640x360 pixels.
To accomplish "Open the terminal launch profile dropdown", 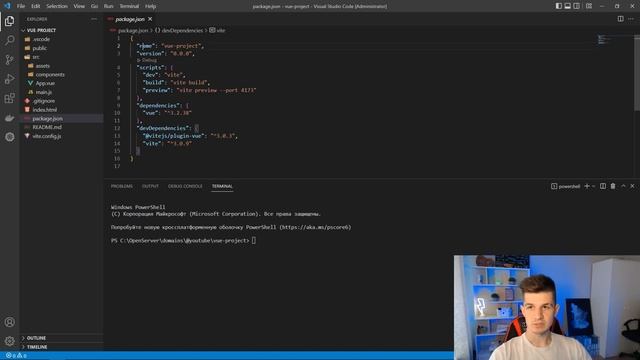I will (593, 187).
